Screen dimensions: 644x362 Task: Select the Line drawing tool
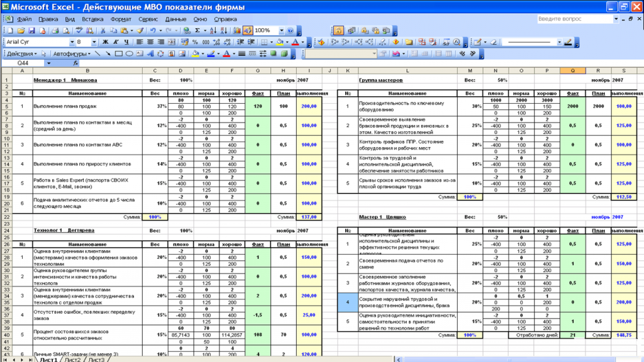click(97, 54)
